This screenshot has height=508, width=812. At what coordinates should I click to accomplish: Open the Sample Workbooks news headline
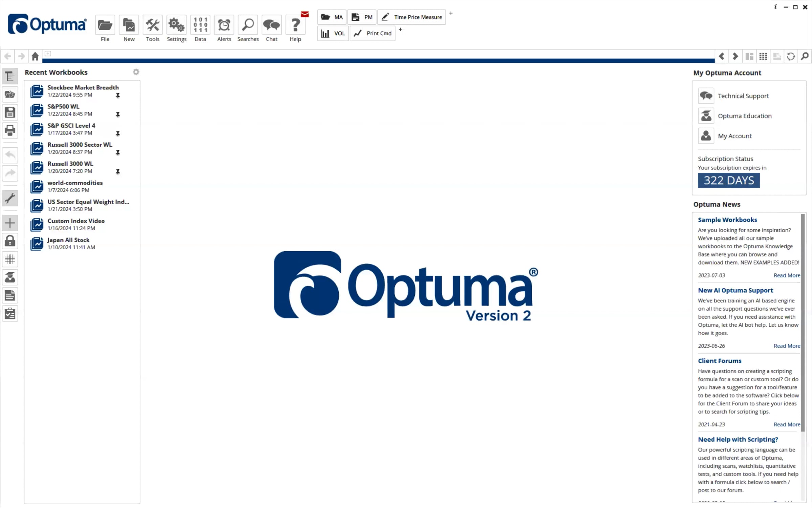727,220
